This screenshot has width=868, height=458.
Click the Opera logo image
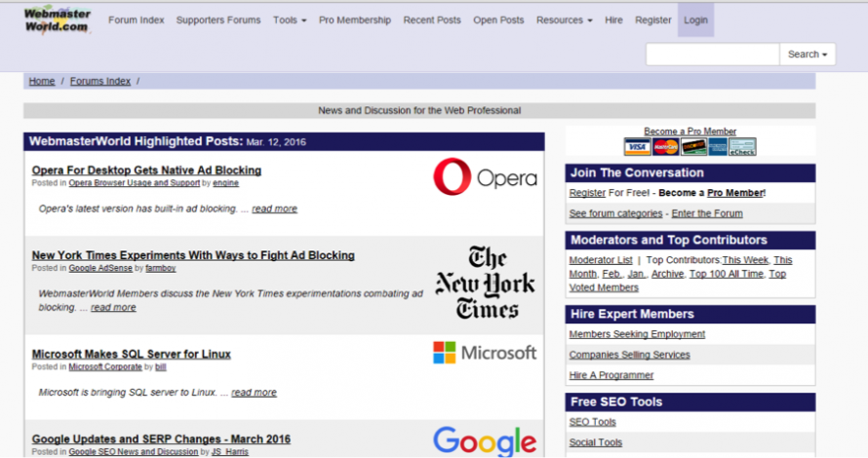coord(485,177)
